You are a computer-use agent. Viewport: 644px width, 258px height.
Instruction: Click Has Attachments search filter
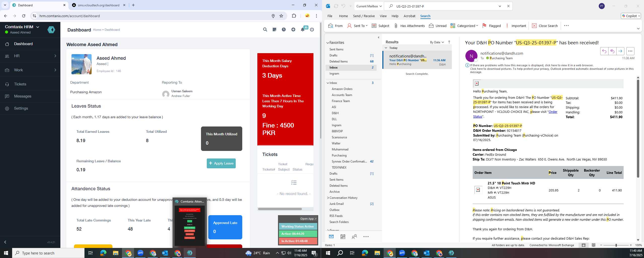pyautogui.click(x=409, y=26)
